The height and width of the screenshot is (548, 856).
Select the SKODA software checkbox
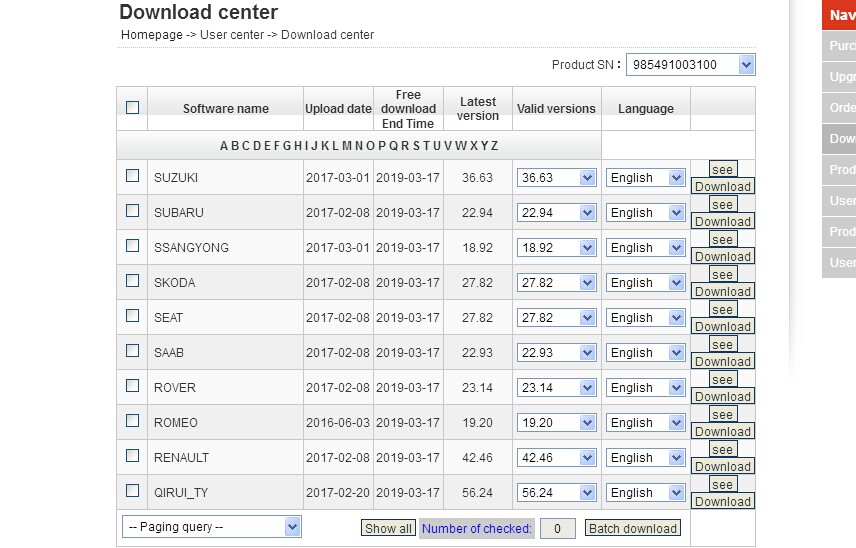pos(132,281)
